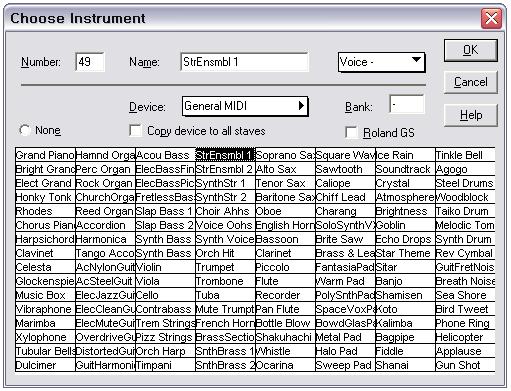Select Gun Shot
The image size is (511, 391).
(x=465, y=365)
